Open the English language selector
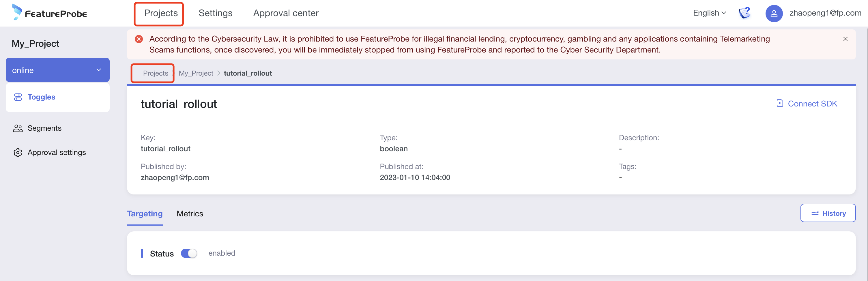868x281 pixels. 709,13
